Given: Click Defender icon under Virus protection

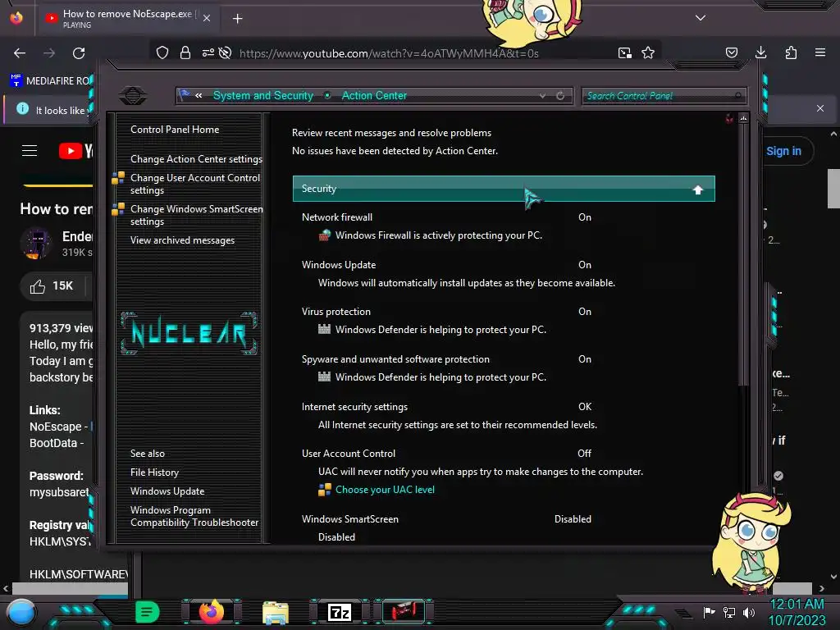Looking at the screenshot, I should (x=324, y=330).
